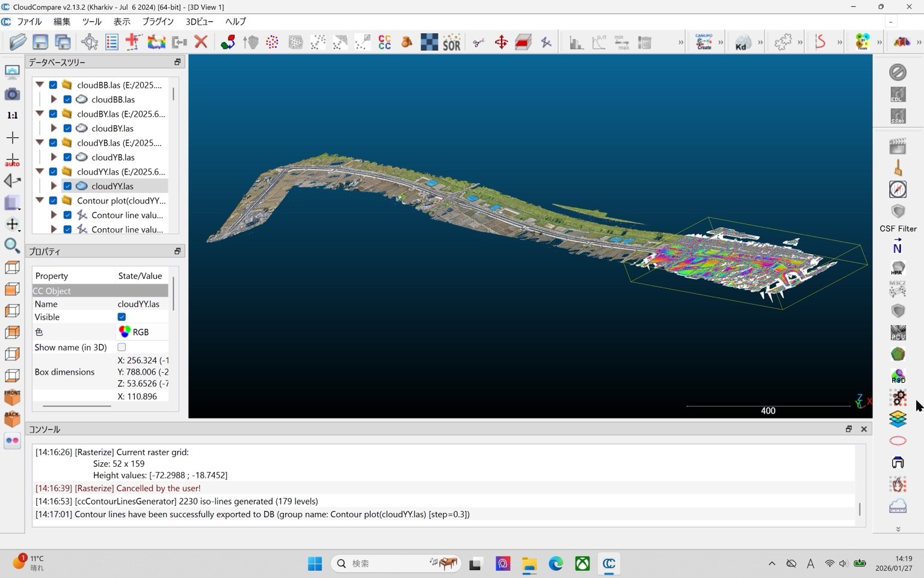Collapse the Contour plot(cloudYY) group
This screenshot has height=578, width=924.
coord(40,200)
